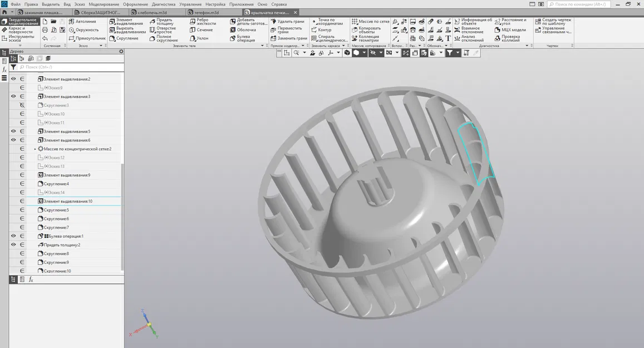Switch to Инструменты эскиза toolbar set
This screenshot has height=348, width=644.
21,38
